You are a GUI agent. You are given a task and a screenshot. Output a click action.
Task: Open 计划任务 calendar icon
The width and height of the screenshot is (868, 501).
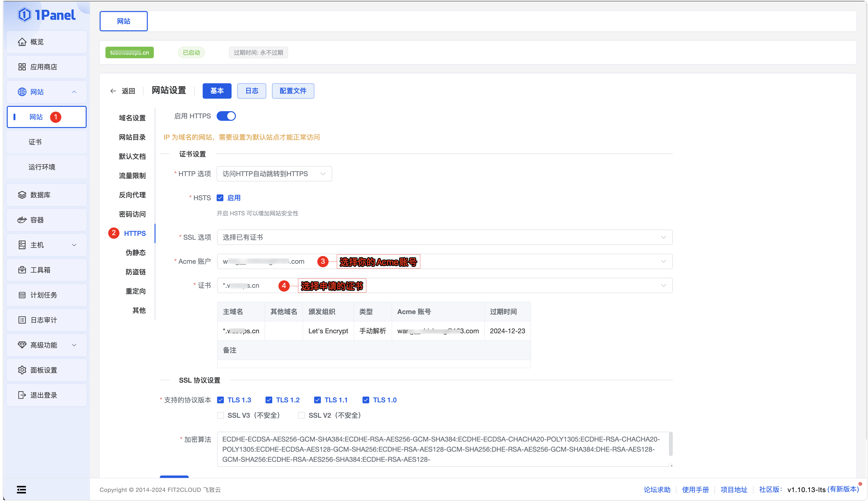(22, 295)
